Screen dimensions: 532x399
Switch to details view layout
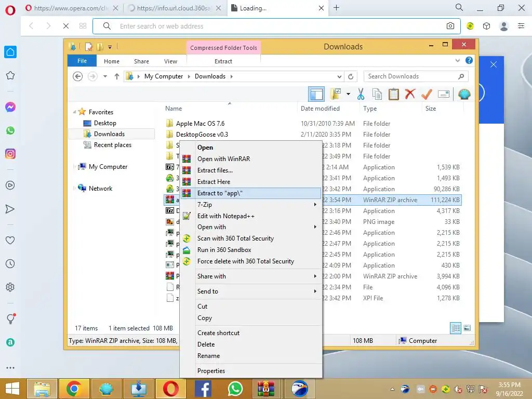tap(455, 328)
